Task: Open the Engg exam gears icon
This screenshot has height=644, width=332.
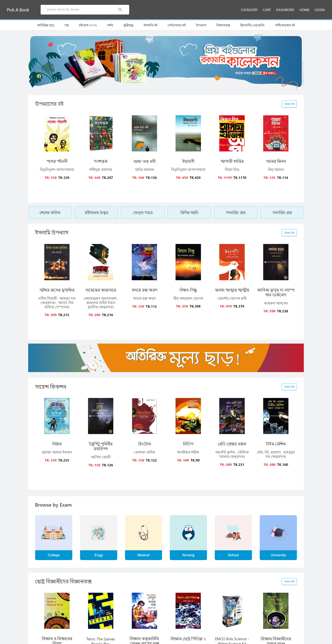Action: pos(98,532)
